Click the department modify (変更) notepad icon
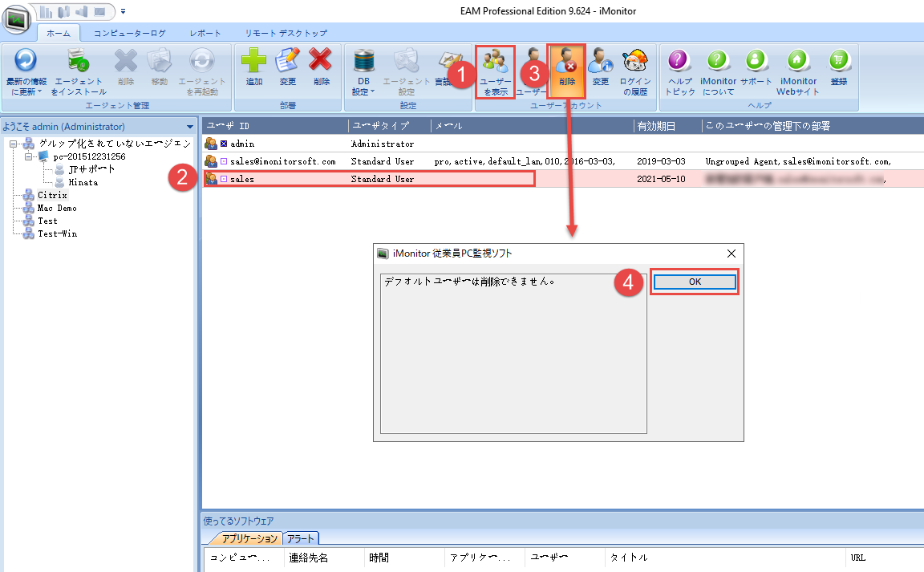This screenshot has width=924, height=572. 288,60
